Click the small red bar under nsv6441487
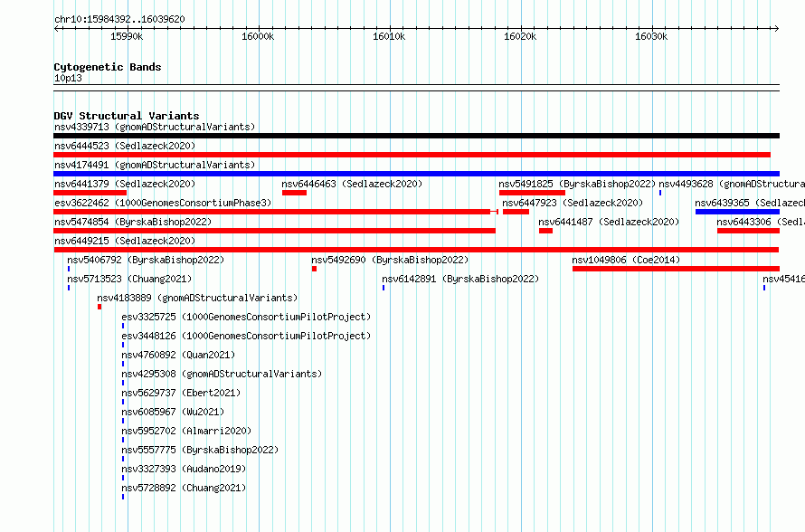This screenshot has width=805, height=532. pyautogui.click(x=545, y=231)
